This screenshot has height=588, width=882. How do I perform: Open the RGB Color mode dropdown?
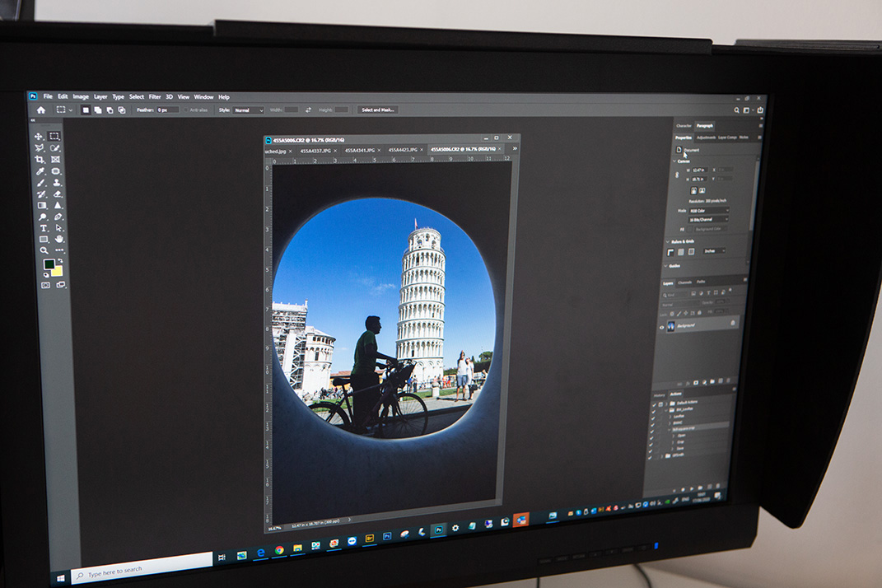click(708, 211)
